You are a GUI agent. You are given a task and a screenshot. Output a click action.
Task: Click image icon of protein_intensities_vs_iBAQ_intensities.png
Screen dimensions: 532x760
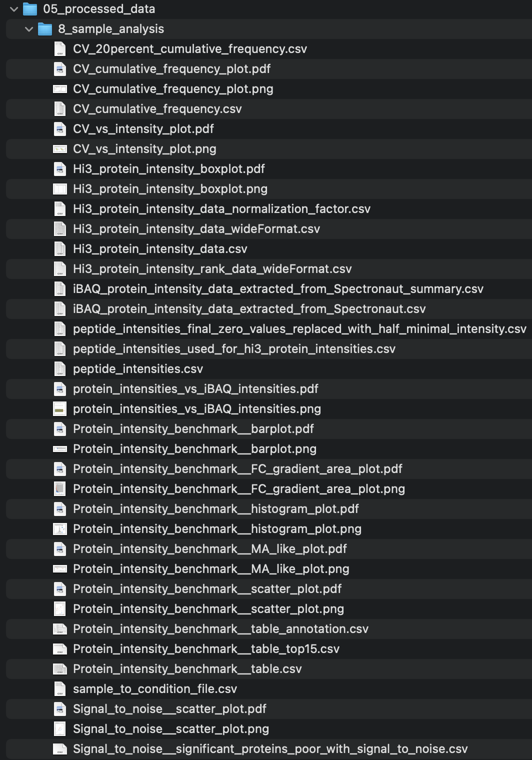click(x=60, y=409)
